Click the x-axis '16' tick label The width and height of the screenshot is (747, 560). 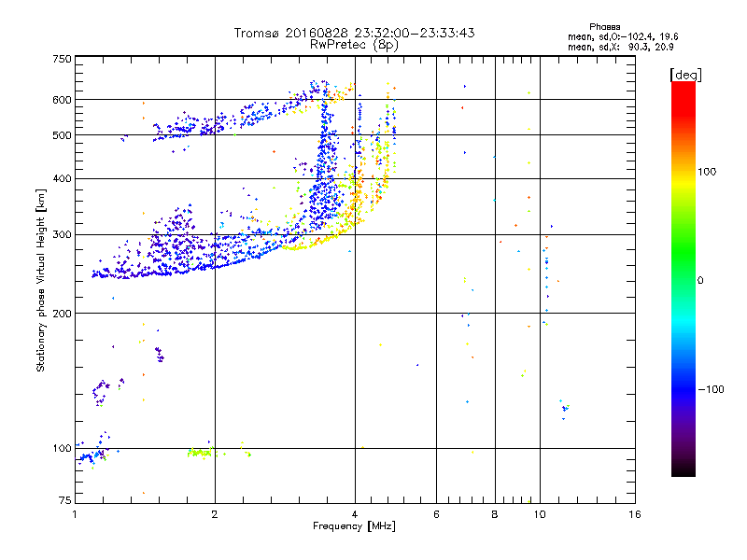[635, 514]
